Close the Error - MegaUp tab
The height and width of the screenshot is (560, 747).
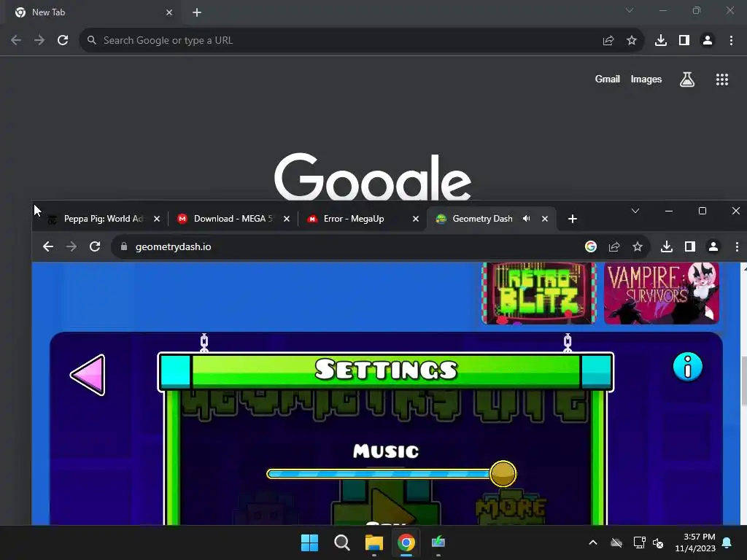[x=415, y=219]
